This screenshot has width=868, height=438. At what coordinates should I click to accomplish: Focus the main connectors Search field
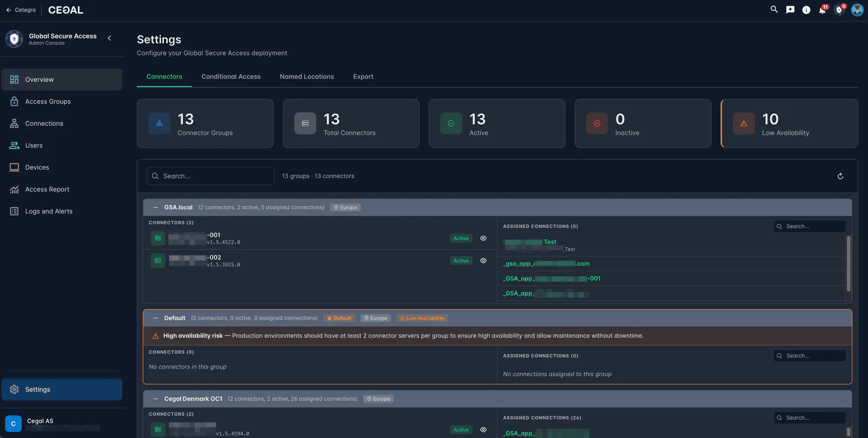(x=210, y=176)
